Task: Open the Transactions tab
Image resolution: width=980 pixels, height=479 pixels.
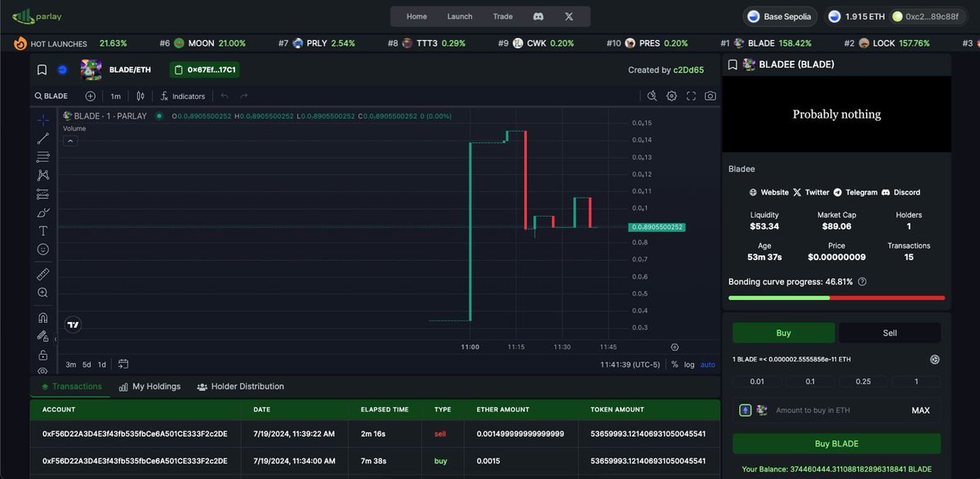Action: pos(71,387)
